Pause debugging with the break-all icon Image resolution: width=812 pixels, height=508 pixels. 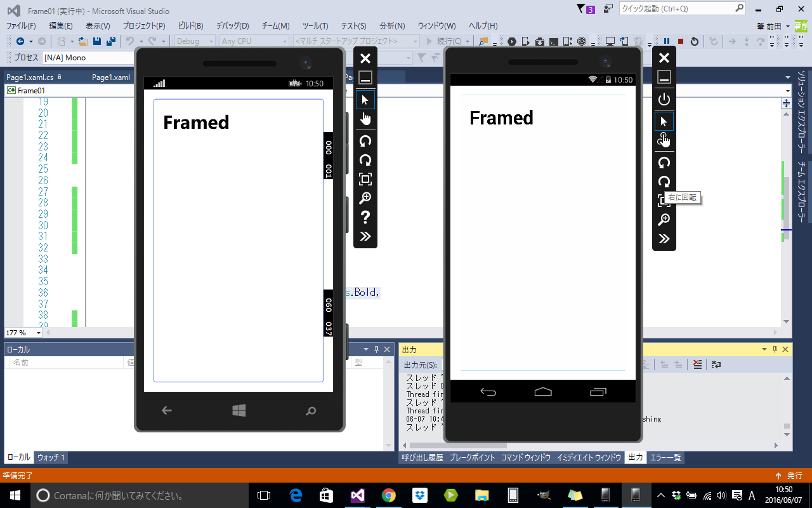(667, 41)
